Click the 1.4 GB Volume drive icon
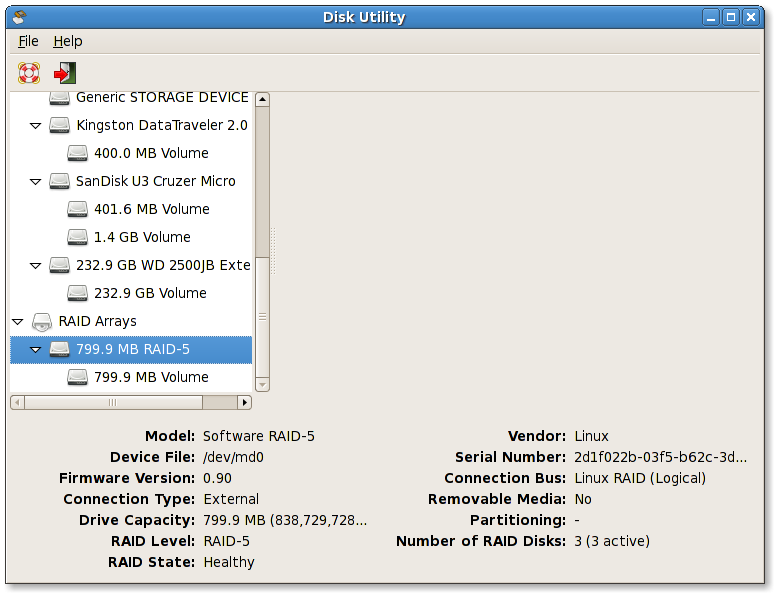The height and width of the screenshot is (593, 774). click(77, 237)
